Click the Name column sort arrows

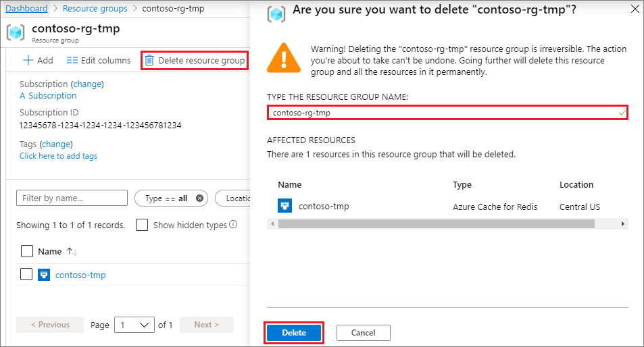[72, 251]
